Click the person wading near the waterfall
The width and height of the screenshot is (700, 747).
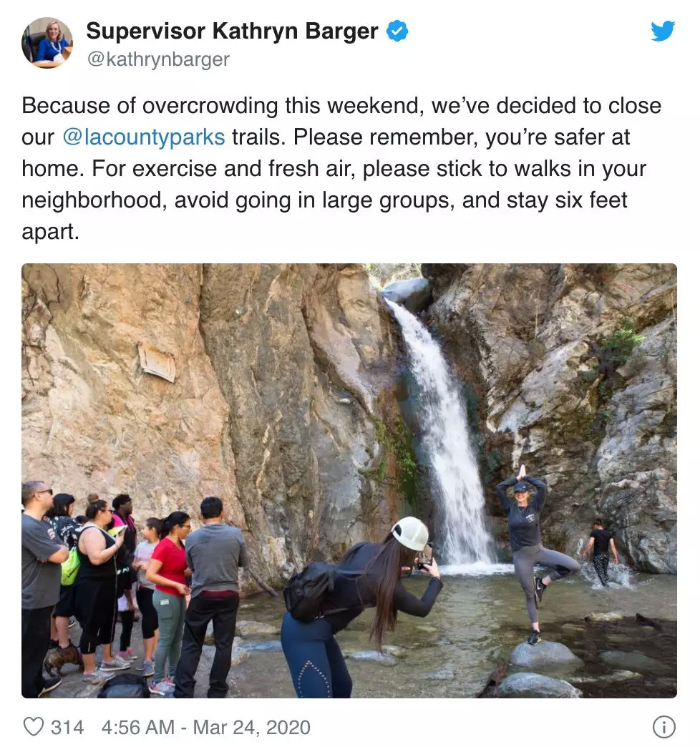(600, 552)
